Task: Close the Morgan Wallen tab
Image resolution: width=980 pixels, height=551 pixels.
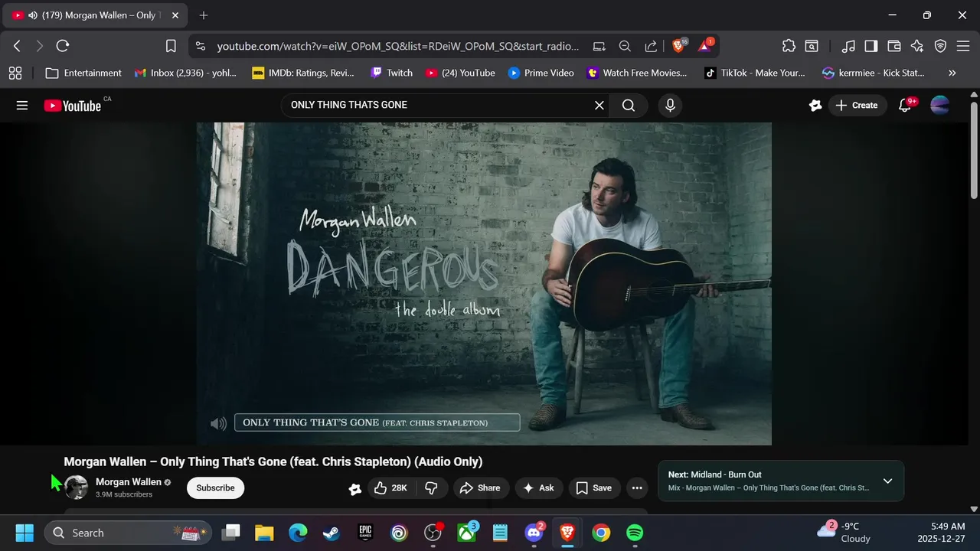Action: point(175,15)
